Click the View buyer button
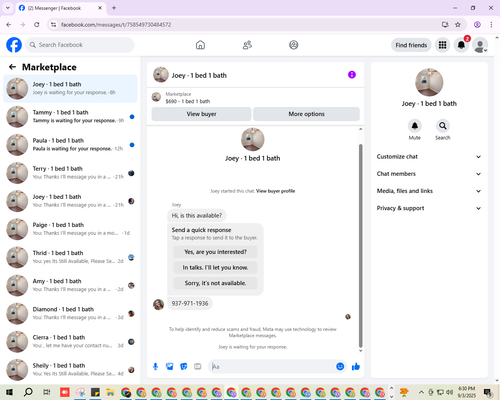Image resolution: width=500 pixels, height=400 pixels. (x=201, y=114)
